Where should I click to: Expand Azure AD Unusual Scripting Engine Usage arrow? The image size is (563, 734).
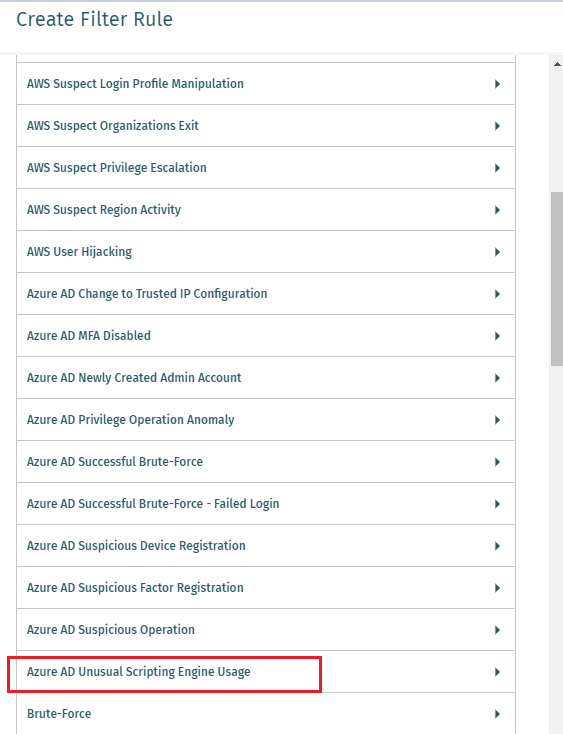[x=497, y=672]
